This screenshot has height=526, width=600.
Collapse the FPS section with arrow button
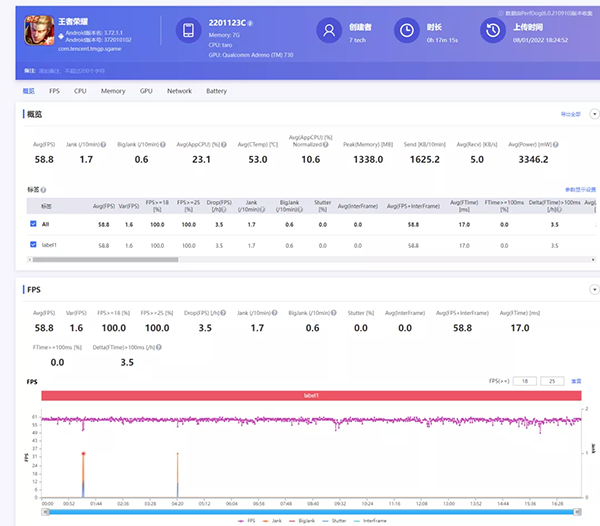click(x=592, y=289)
